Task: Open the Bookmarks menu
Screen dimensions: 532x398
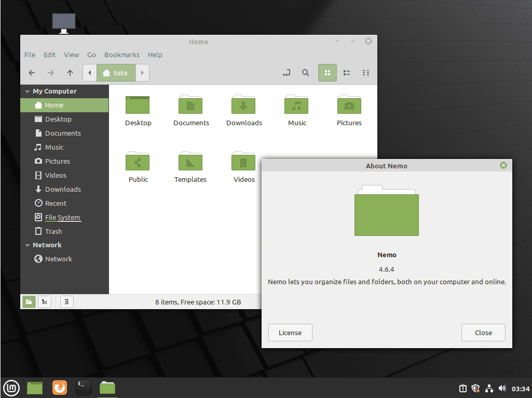Action: tap(121, 55)
